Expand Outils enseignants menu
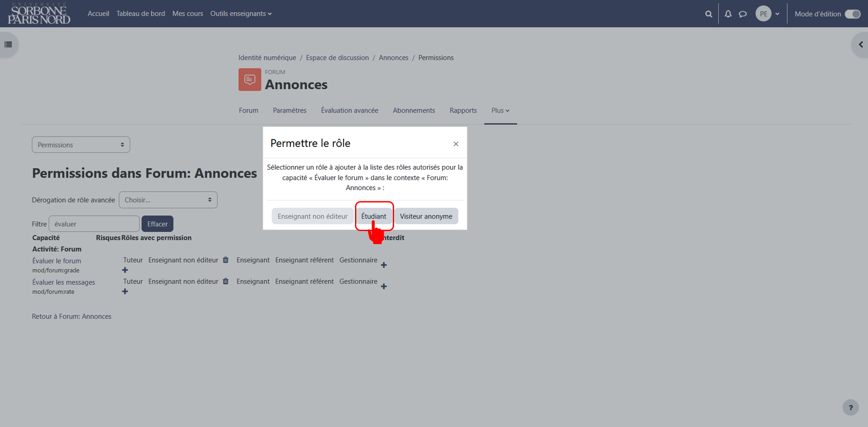 point(241,13)
